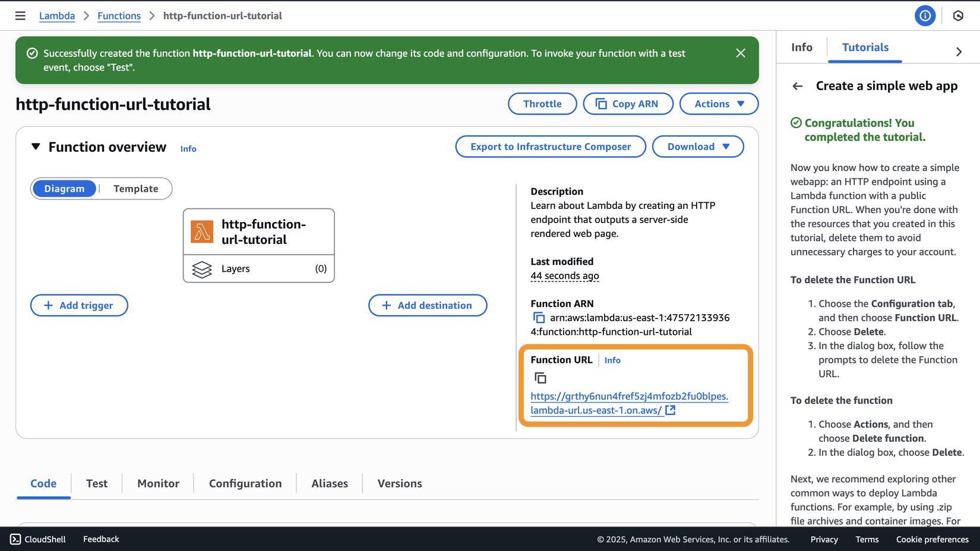The height and width of the screenshot is (551, 980).
Task: Copy the Function ARN with copy icon
Action: [x=539, y=318]
